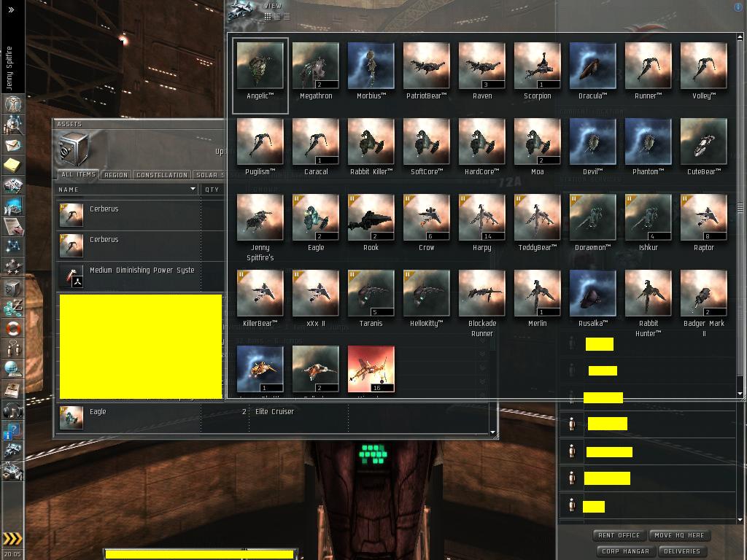The width and height of the screenshot is (747, 560).
Task: Select Medium Diminishing Power System row
Action: pos(139,276)
